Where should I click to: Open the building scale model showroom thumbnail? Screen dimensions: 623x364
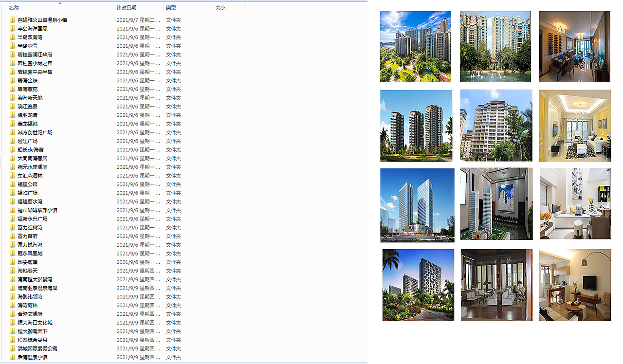coord(496,204)
